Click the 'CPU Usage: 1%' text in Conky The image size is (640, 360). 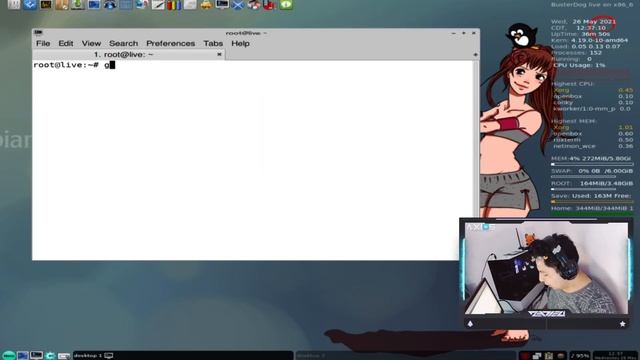coord(579,65)
